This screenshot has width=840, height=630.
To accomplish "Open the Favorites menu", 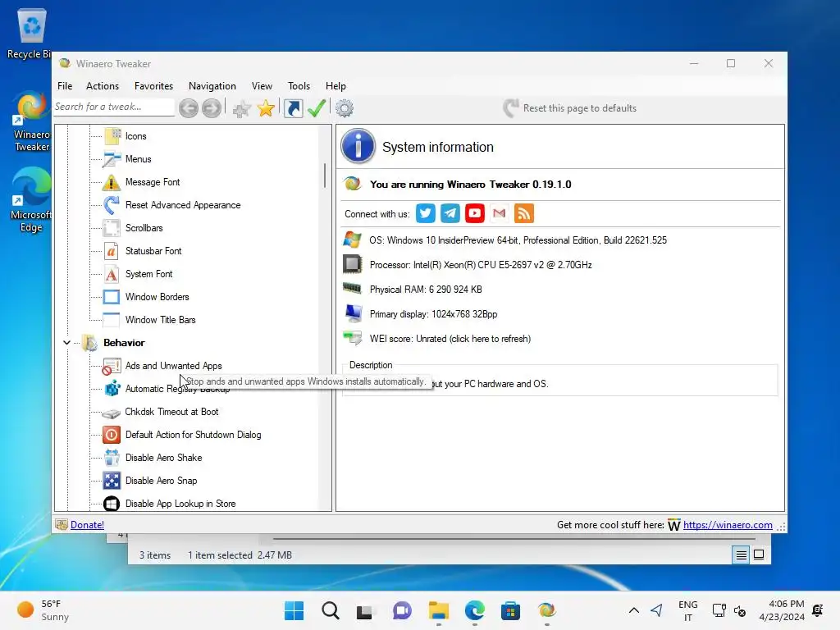I will (153, 85).
